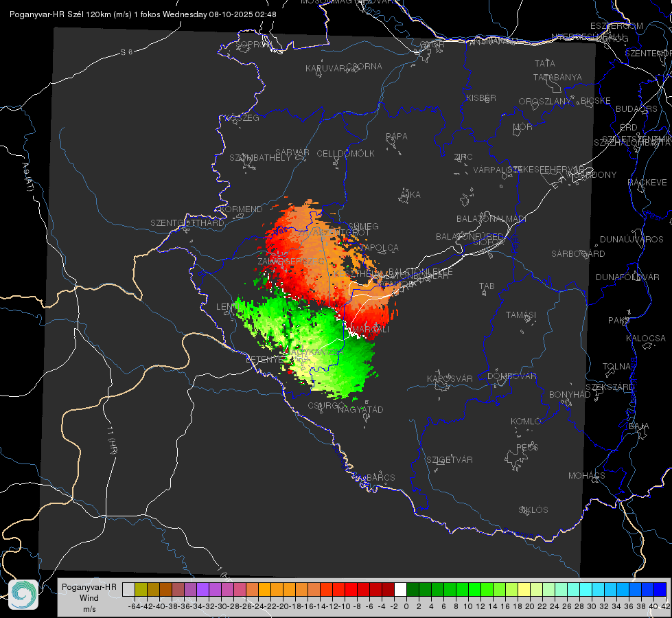Screen dimensions: 672x618
Task: Click the 'S 6' road label
Action: [126, 52]
